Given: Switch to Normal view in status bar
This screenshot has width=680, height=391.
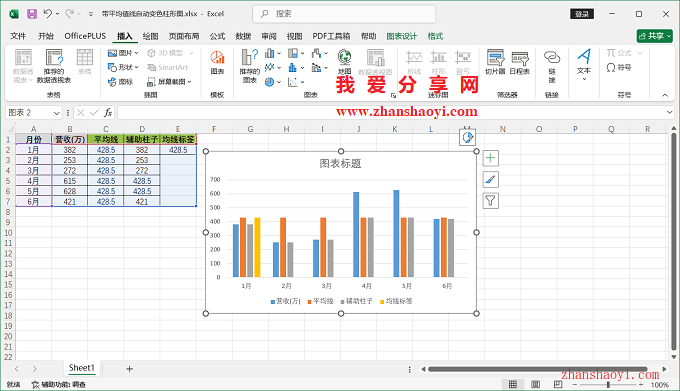Looking at the screenshot, I should [513, 384].
